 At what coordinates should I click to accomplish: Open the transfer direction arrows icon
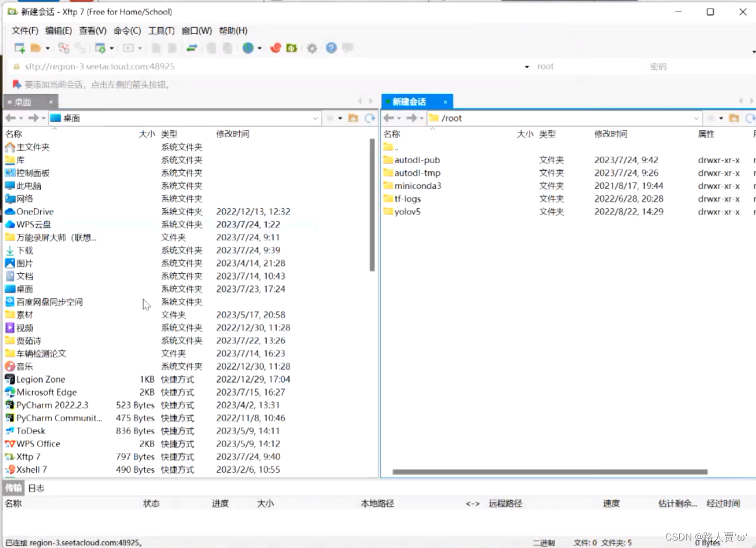pyautogui.click(x=192, y=48)
